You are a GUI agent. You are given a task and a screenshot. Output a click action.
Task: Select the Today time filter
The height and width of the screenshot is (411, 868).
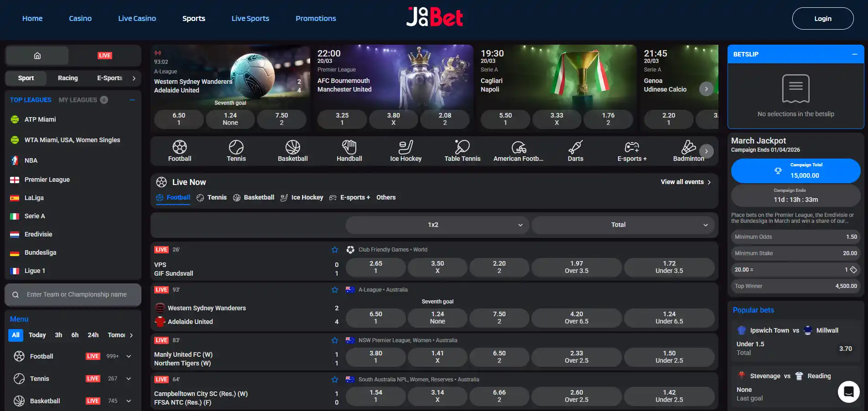[37, 335]
